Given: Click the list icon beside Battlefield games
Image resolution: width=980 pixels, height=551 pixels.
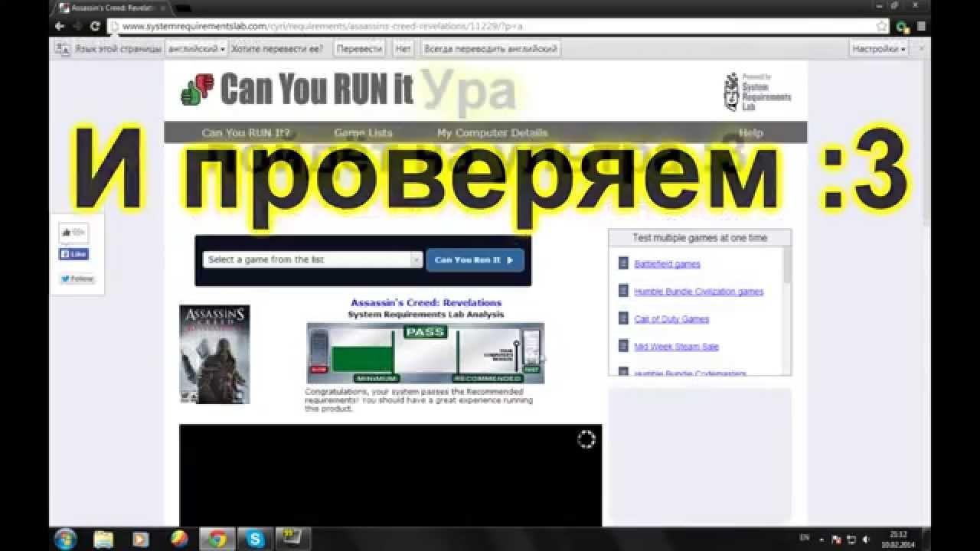Looking at the screenshot, I should tap(623, 264).
